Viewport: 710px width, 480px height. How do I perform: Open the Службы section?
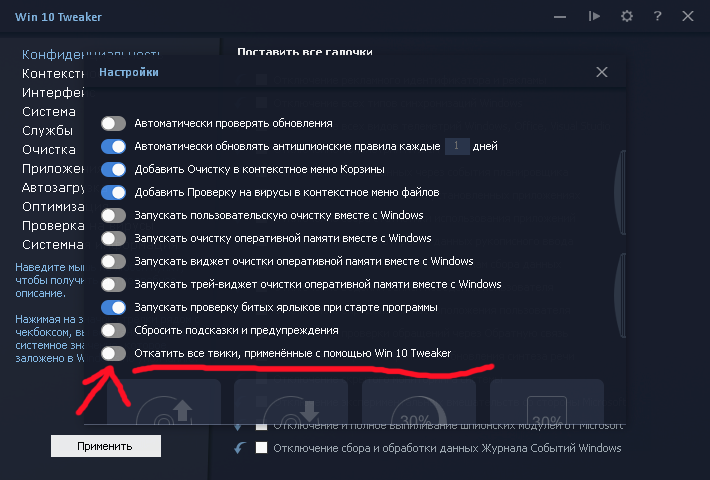click(48, 130)
